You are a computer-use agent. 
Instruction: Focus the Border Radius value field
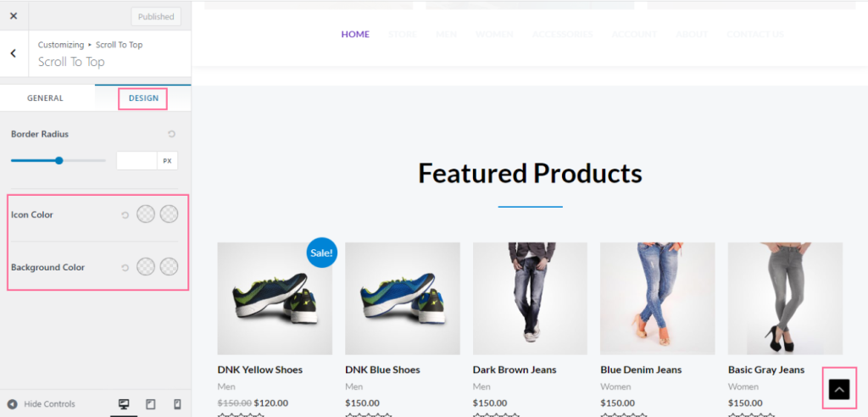click(x=136, y=161)
